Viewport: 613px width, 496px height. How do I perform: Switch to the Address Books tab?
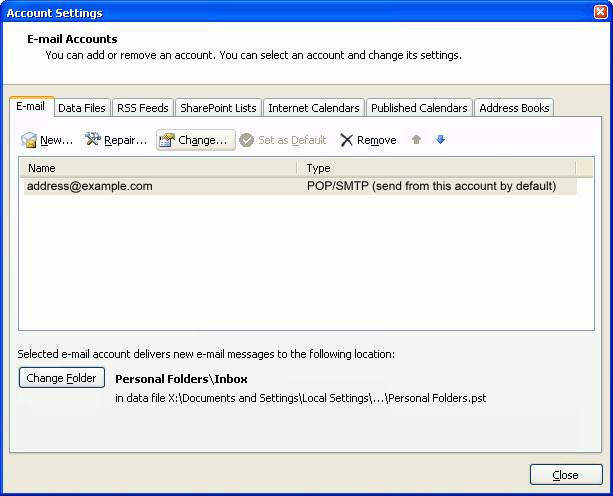514,108
